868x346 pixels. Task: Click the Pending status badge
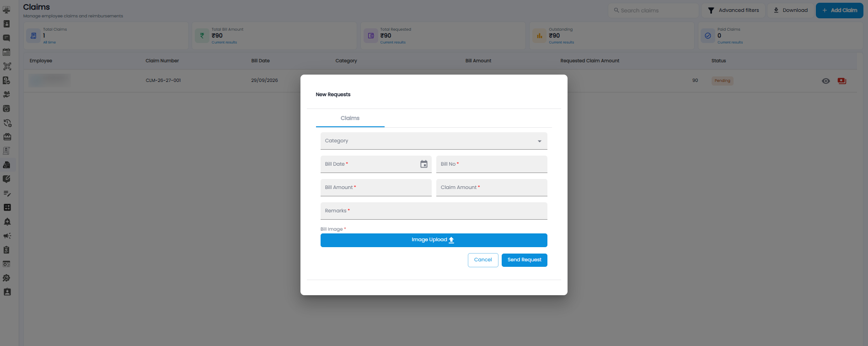(723, 81)
